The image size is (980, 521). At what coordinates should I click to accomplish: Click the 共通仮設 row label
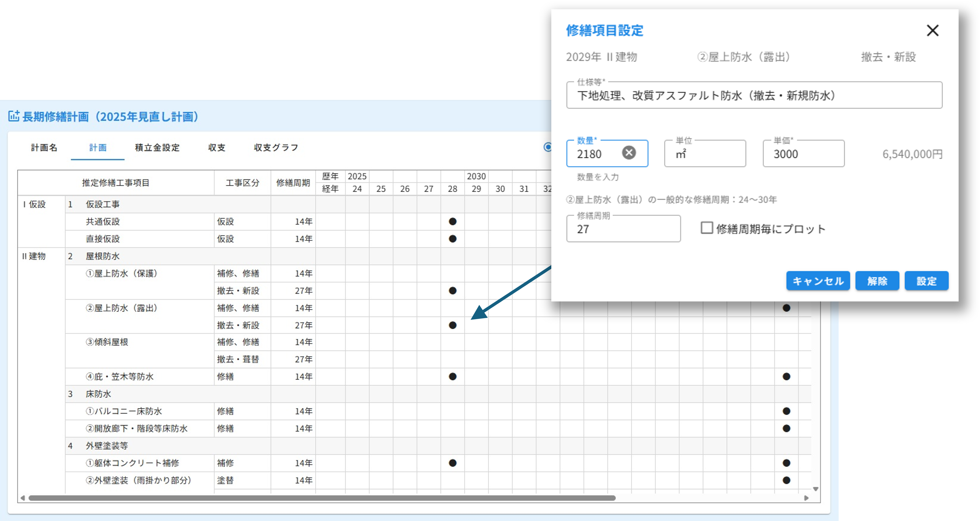tap(102, 222)
